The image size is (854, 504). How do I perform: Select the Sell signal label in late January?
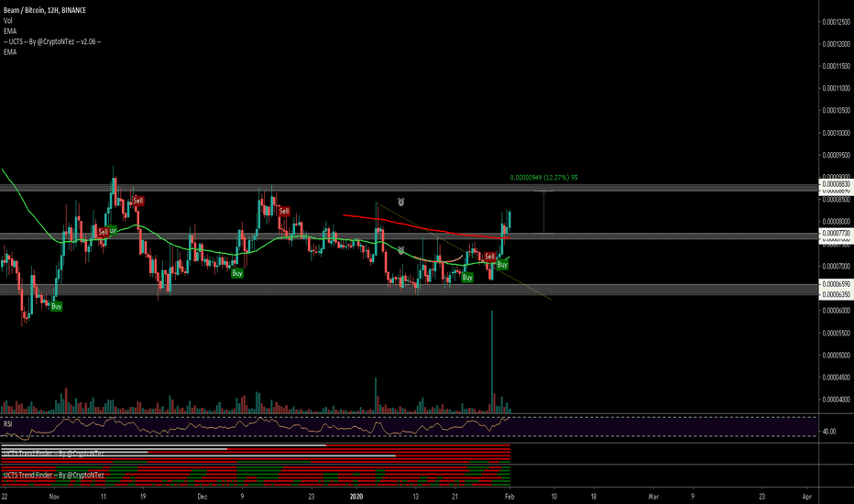click(x=489, y=256)
